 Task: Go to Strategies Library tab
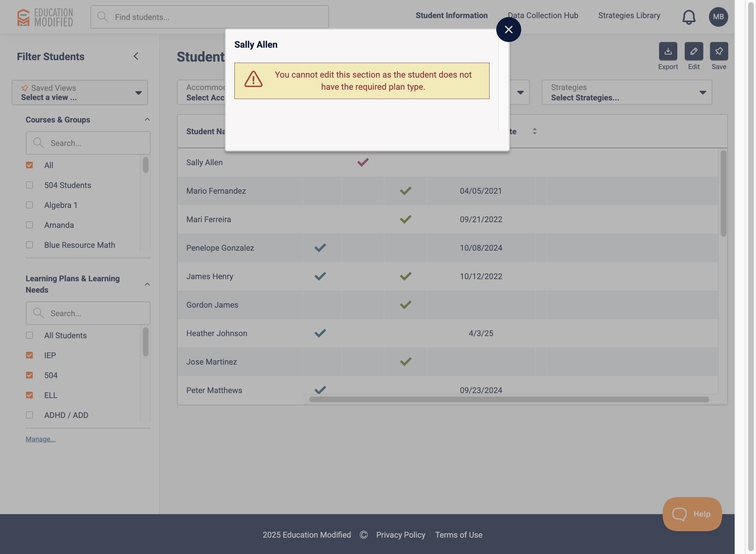(x=629, y=16)
